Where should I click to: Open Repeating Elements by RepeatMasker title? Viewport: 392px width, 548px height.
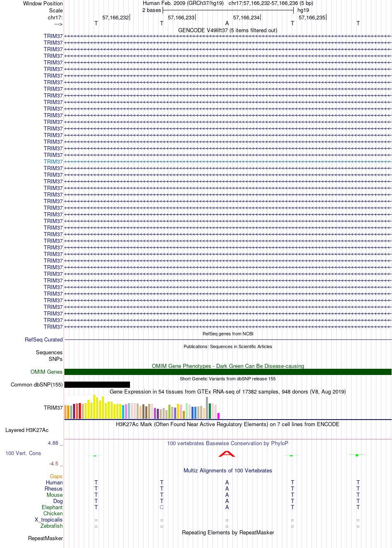pyautogui.click(x=228, y=532)
